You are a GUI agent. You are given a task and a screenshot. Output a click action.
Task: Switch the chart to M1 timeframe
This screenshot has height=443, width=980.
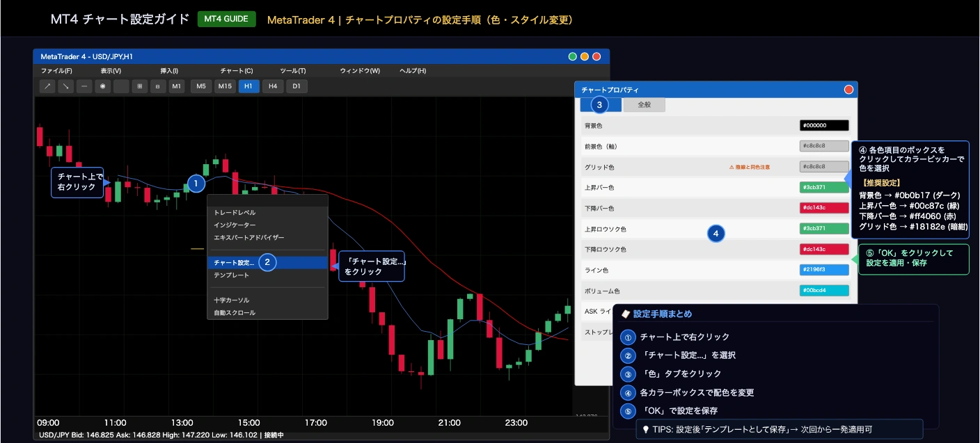pyautogui.click(x=175, y=86)
